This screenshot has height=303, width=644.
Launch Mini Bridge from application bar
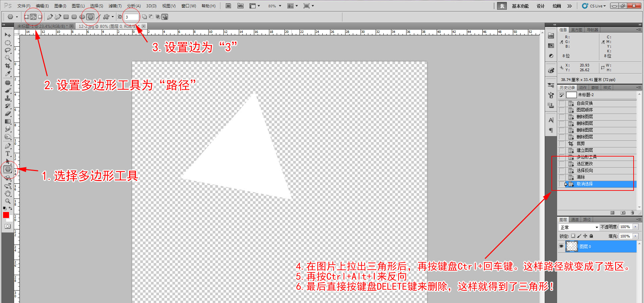pos(240,6)
